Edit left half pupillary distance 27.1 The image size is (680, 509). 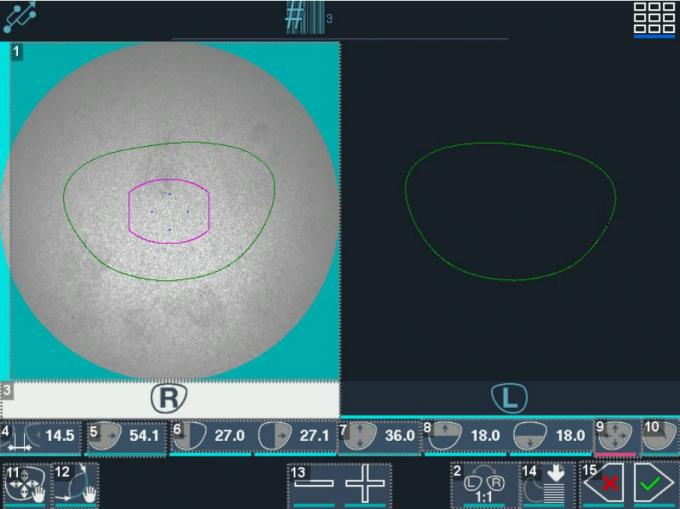point(295,436)
